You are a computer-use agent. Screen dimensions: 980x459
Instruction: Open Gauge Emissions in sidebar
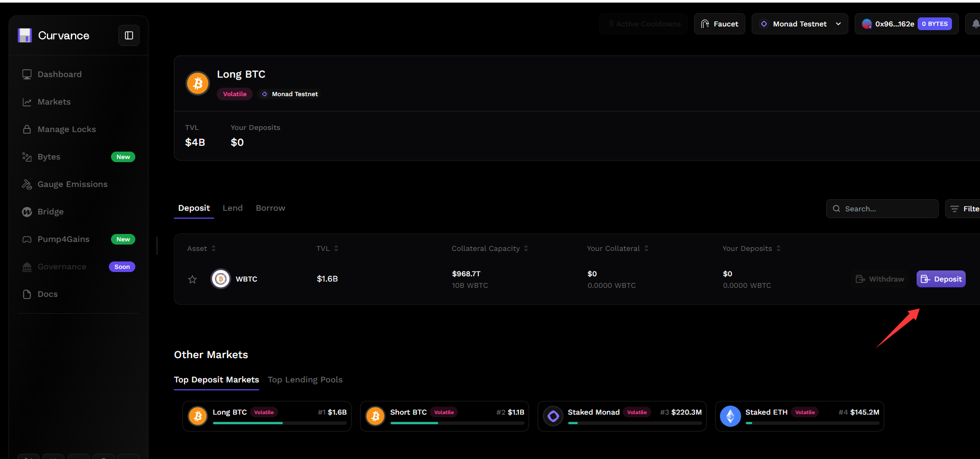72,184
